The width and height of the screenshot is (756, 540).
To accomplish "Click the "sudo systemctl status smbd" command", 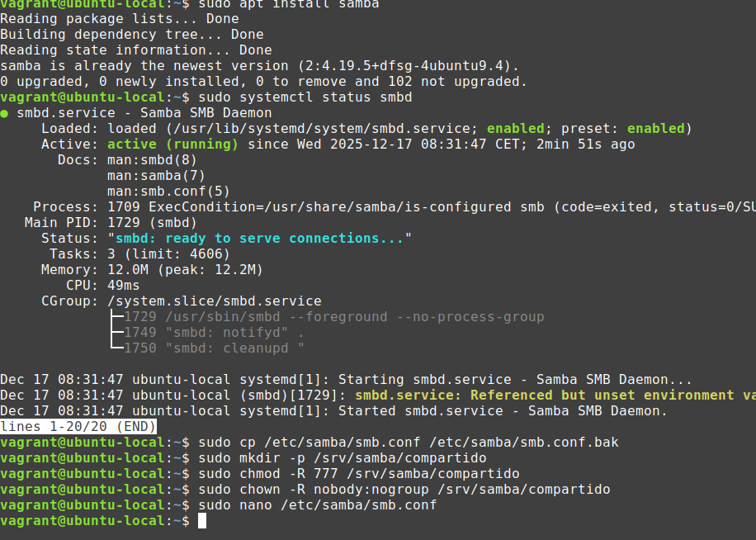I will pos(305,97).
